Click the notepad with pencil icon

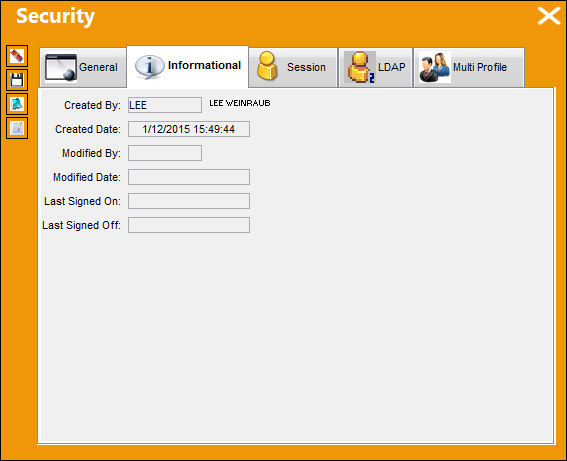pos(17,128)
